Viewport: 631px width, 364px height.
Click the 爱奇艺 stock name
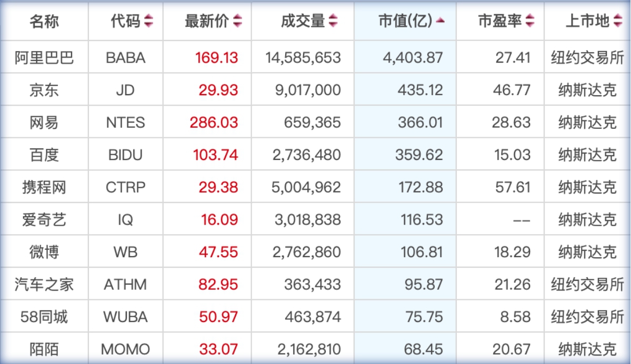click(44, 219)
